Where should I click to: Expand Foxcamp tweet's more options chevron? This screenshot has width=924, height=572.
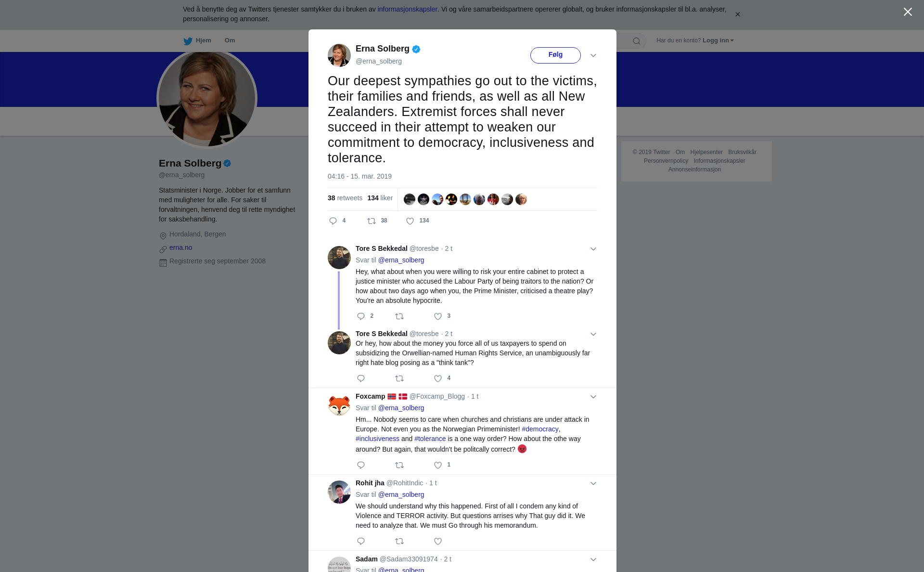[593, 397]
